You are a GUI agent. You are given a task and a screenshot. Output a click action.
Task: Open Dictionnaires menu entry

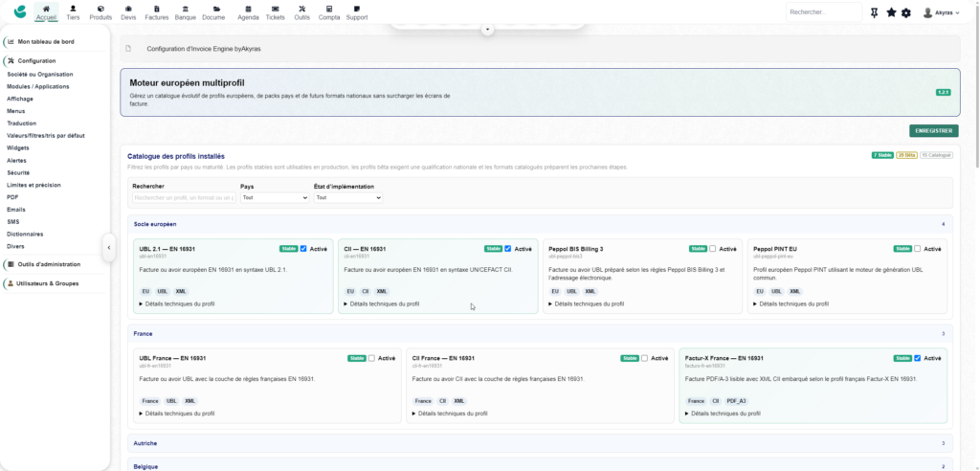point(25,234)
